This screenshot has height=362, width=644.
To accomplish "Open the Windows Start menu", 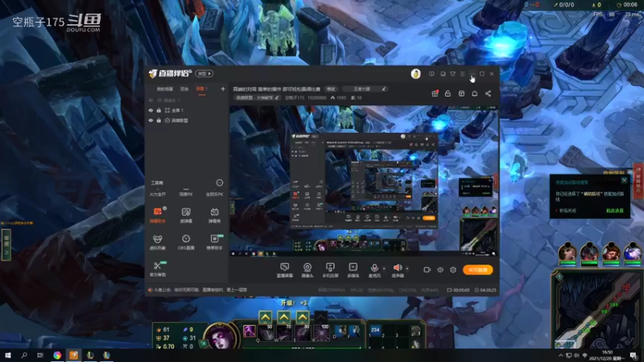I will [8, 356].
